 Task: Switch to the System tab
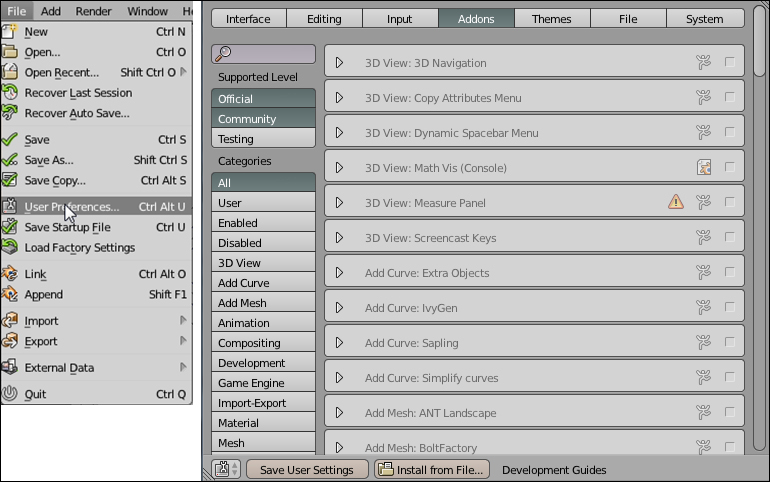705,19
